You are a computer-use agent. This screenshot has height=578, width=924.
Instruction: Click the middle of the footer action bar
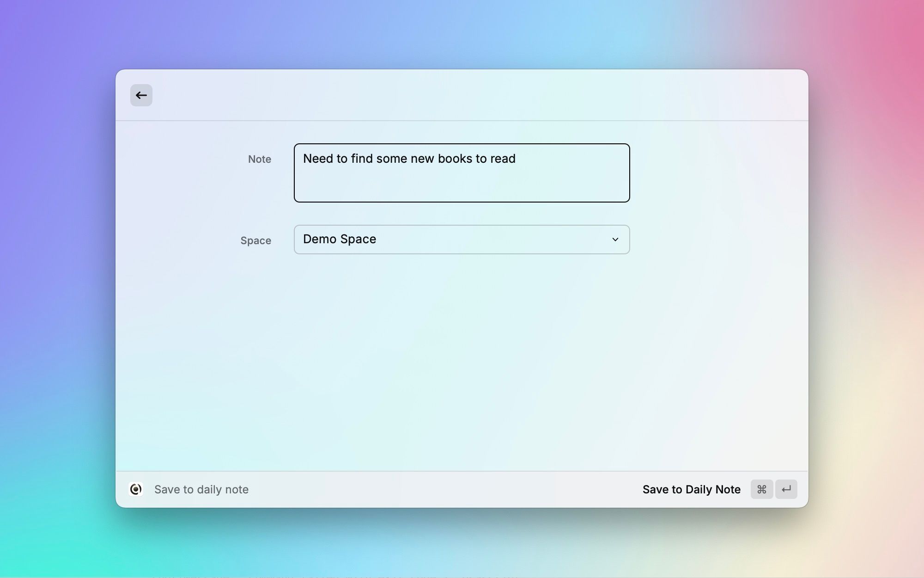444,489
